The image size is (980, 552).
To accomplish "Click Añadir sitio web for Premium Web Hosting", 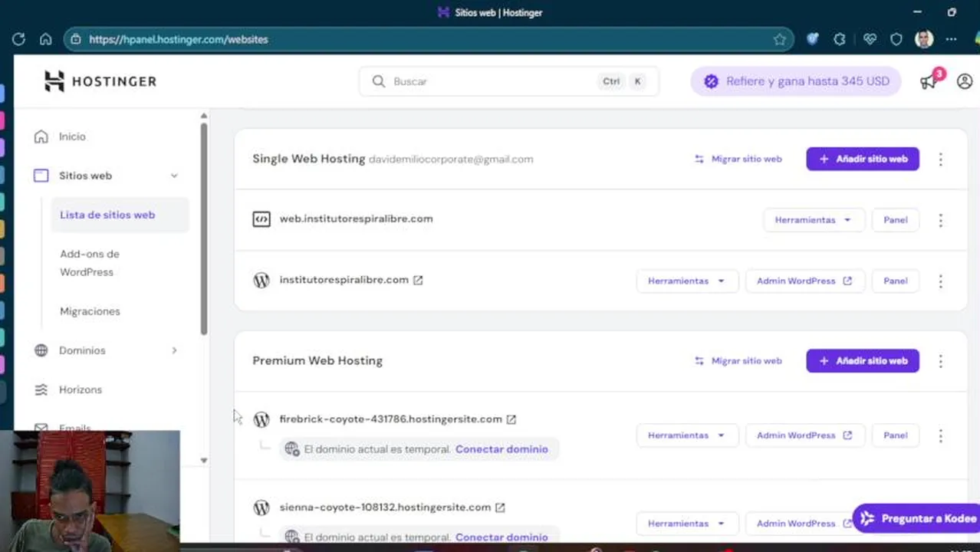I will coord(863,360).
